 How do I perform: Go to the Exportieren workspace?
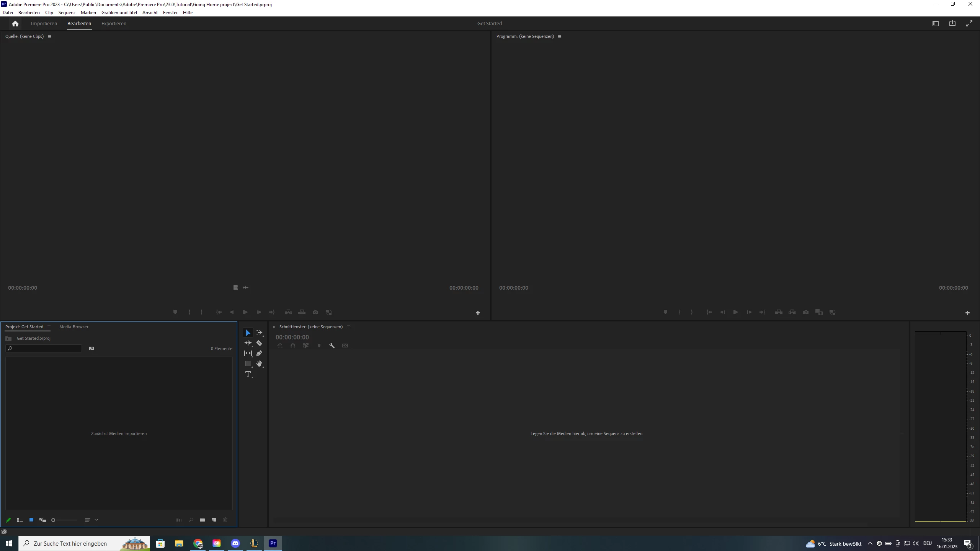pyautogui.click(x=114, y=24)
